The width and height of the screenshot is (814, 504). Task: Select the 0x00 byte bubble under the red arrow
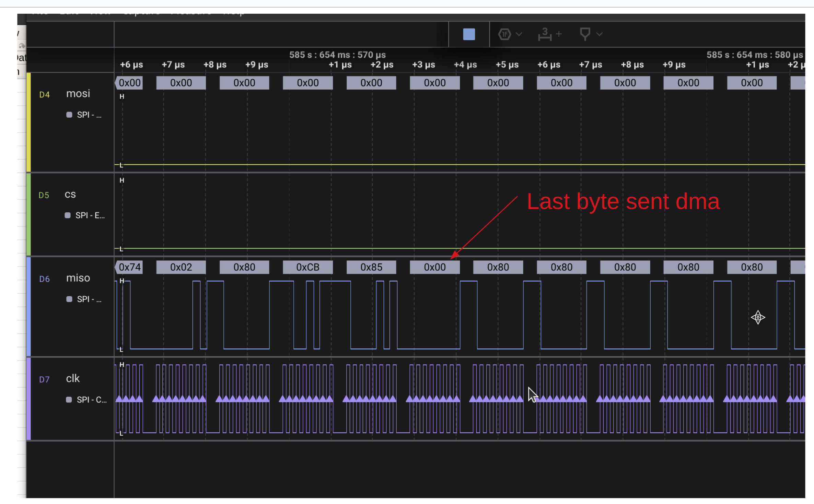point(434,267)
